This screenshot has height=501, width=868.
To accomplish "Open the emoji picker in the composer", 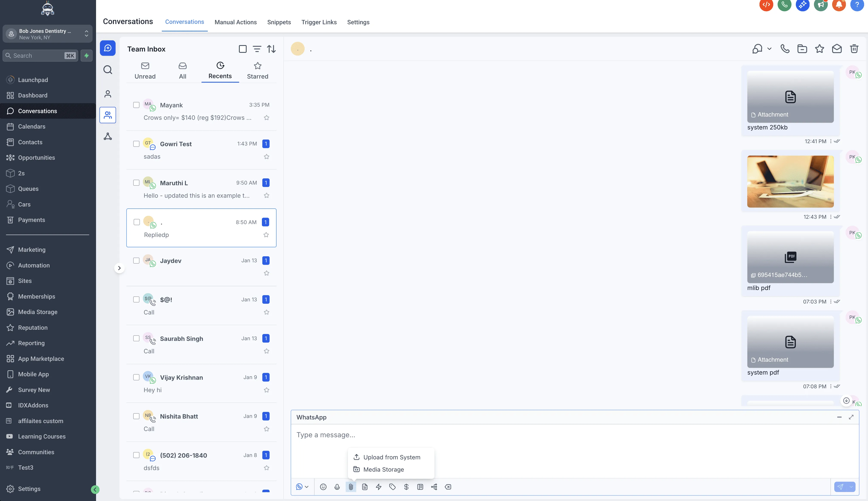I will click(x=323, y=487).
